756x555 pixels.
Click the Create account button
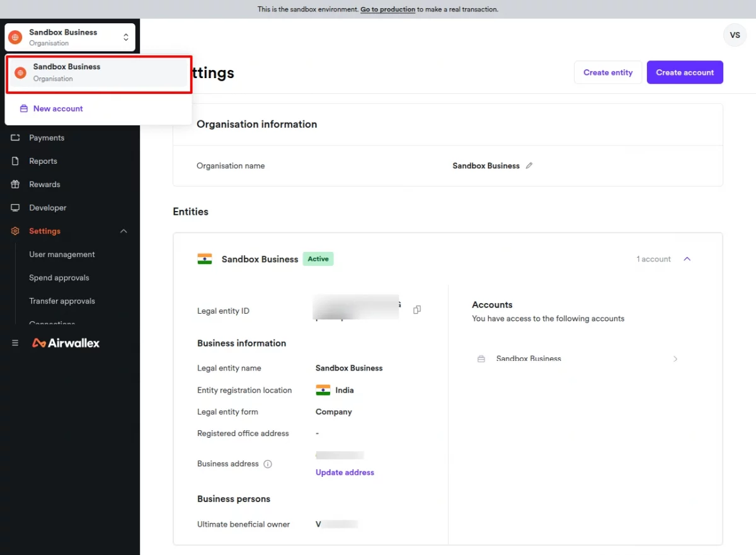(x=685, y=72)
